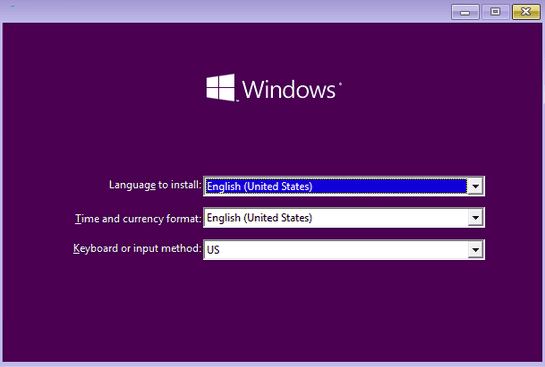Click the "Keyboard or input method:" label
Viewport: 545px width, 367px height.
click(137, 249)
